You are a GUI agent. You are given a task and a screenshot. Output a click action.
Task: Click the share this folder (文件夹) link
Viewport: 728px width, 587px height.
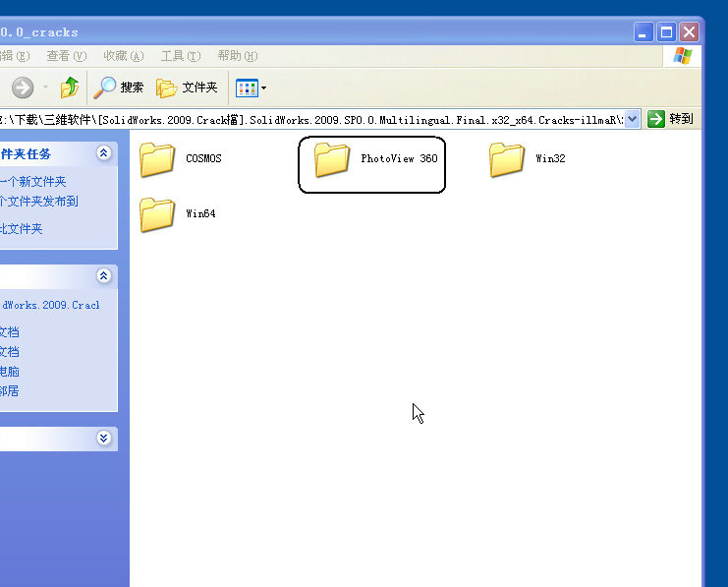22,229
